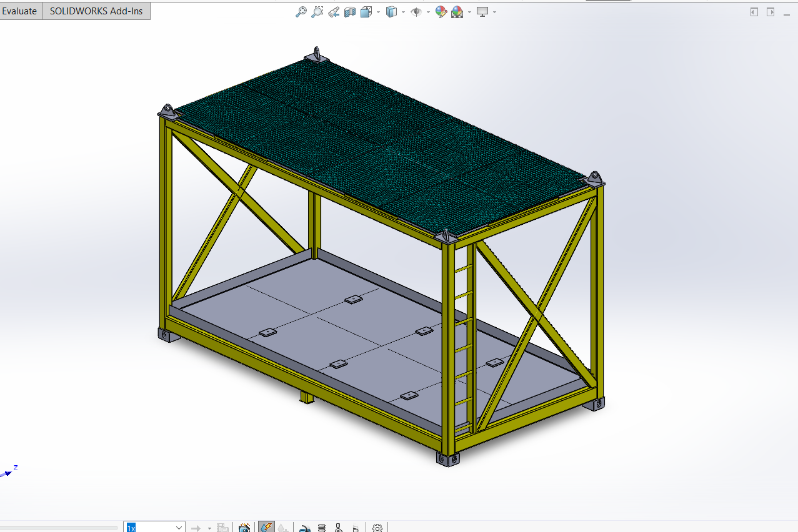Toggle the lightning bolt icon in bottom toolbar
The height and width of the screenshot is (532, 798).
click(x=266, y=528)
